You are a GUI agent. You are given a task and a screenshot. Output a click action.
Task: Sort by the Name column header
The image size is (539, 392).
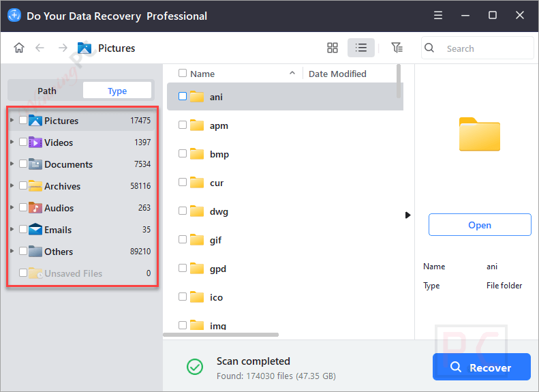(x=202, y=74)
